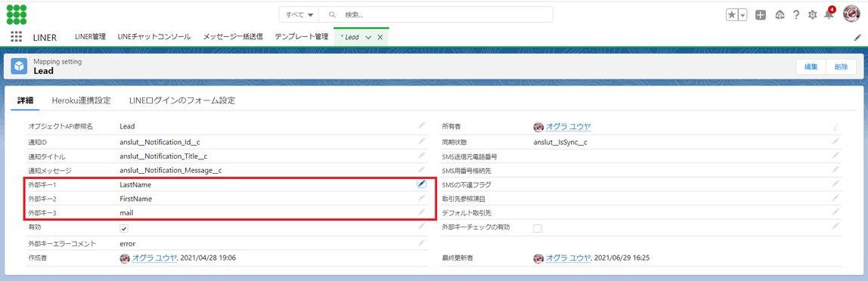Click the LastName value text

click(x=135, y=185)
